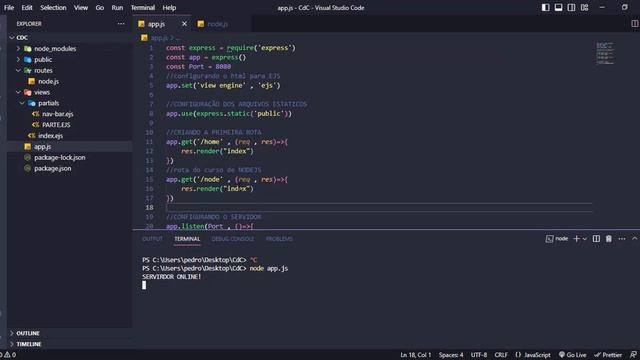
Task: Open problems warnings counter in status bar
Action: (8, 355)
